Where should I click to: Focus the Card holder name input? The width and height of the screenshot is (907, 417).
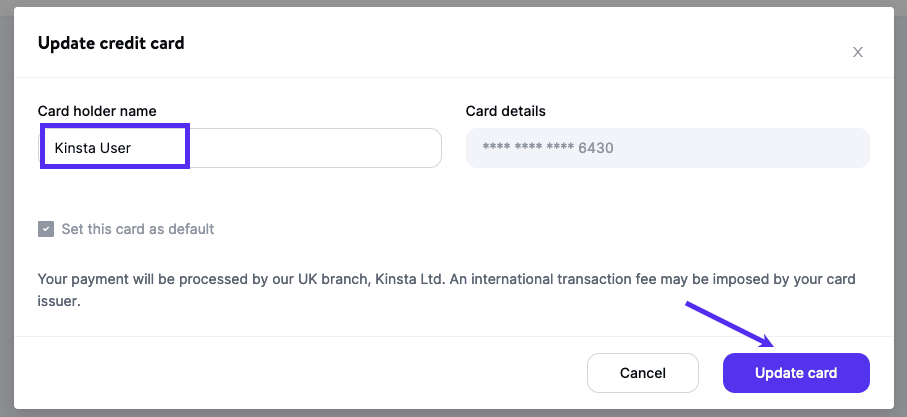tap(310, 148)
